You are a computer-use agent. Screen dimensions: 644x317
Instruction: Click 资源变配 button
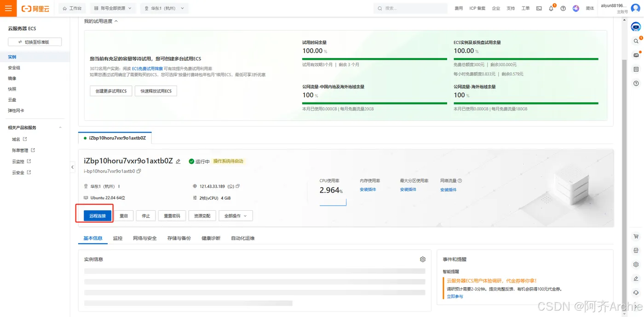(202, 216)
